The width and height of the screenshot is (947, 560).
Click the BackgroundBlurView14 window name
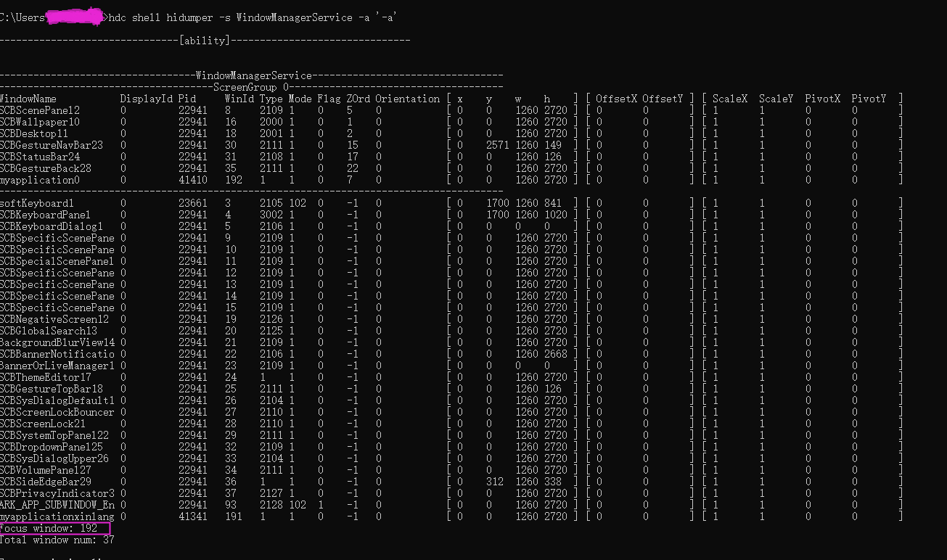pyautogui.click(x=57, y=342)
